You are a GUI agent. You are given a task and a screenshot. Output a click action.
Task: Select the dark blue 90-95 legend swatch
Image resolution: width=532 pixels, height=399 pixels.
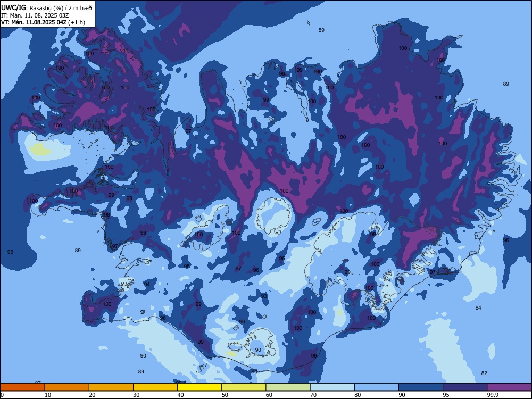coord(421,387)
